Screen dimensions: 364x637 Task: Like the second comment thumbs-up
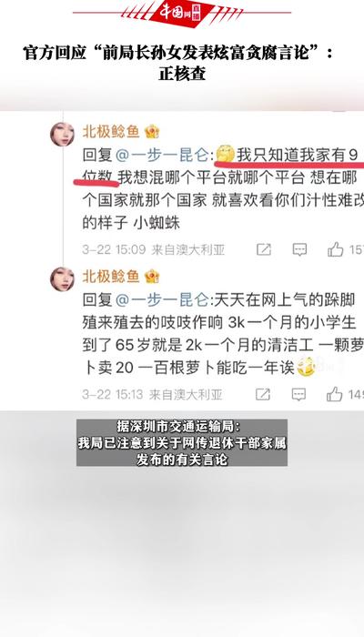(x=335, y=394)
